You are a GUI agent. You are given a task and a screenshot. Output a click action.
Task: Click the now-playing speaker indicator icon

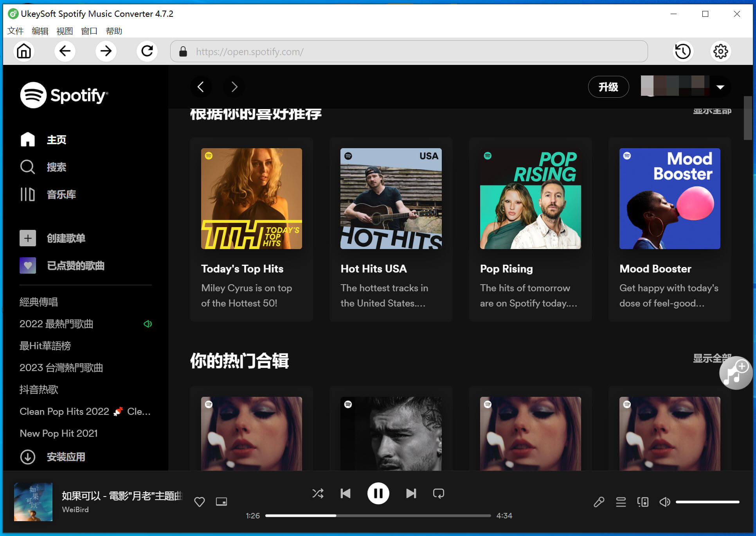[x=148, y=324]
